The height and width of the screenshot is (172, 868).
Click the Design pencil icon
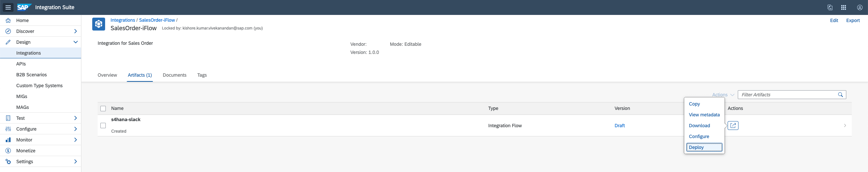coord(8,42)
